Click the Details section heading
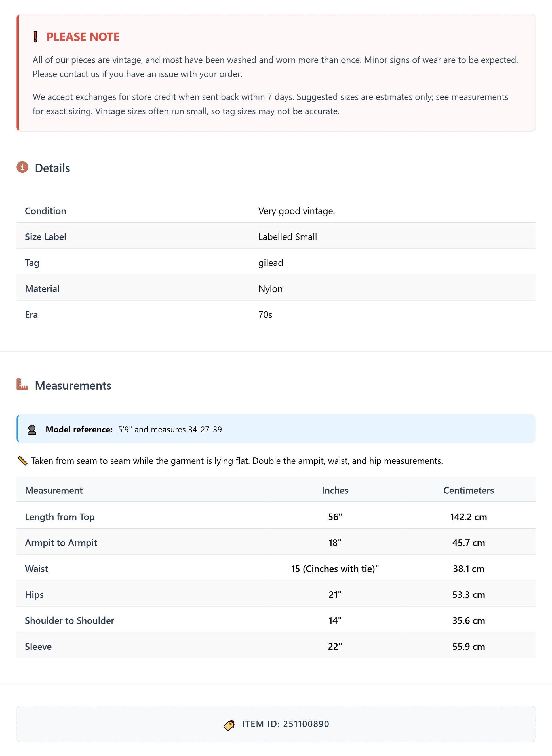The image size is (552, 756). 52,168
